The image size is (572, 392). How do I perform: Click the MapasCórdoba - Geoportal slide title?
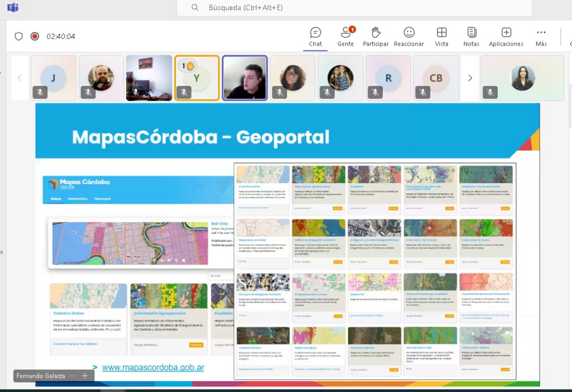[x=201, y=137]
